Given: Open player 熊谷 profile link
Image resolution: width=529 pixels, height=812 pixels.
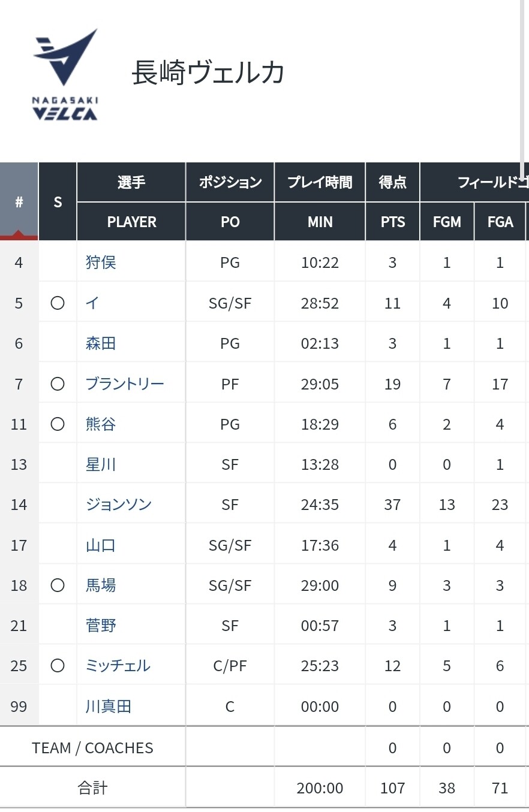Looking at the screenshot, I should pyautogui.click(x=101, y=424).
